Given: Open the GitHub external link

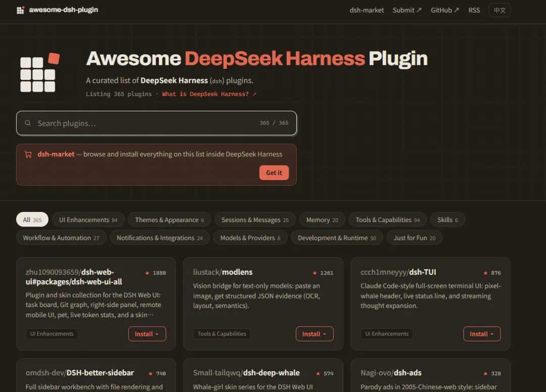Looking at the screenshot, I should pyautogui.click(x=445, y=10).
